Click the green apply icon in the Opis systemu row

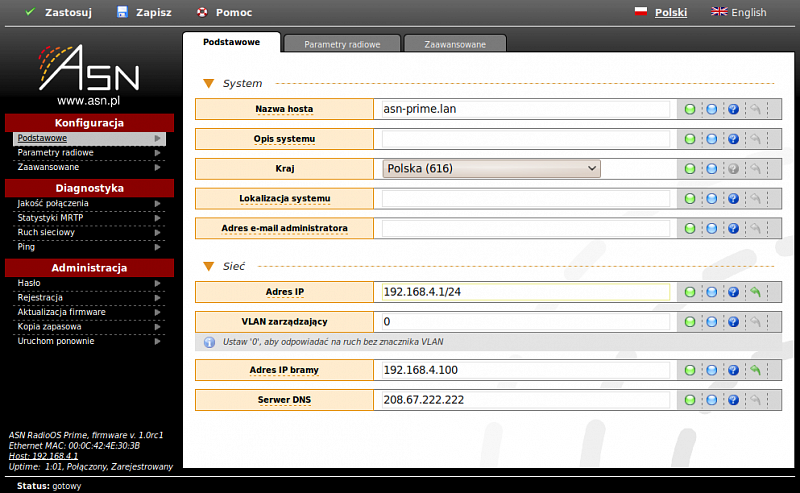click(x=690, y=139)
